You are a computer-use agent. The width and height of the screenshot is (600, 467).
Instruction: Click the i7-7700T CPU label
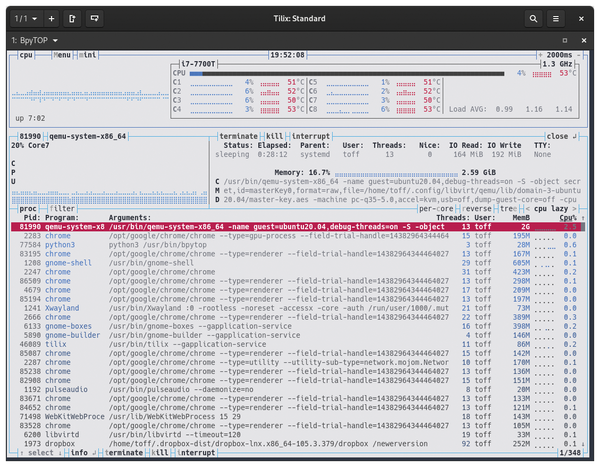198,64
